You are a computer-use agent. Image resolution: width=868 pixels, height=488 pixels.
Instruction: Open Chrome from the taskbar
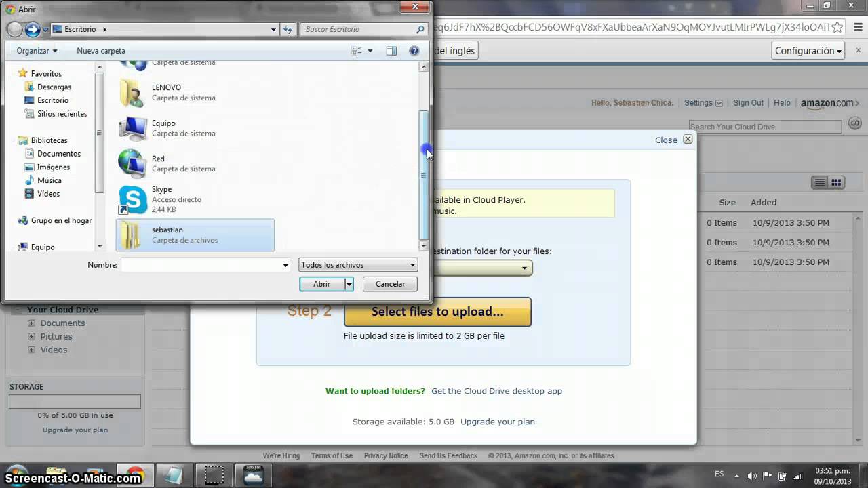(135, 475)
